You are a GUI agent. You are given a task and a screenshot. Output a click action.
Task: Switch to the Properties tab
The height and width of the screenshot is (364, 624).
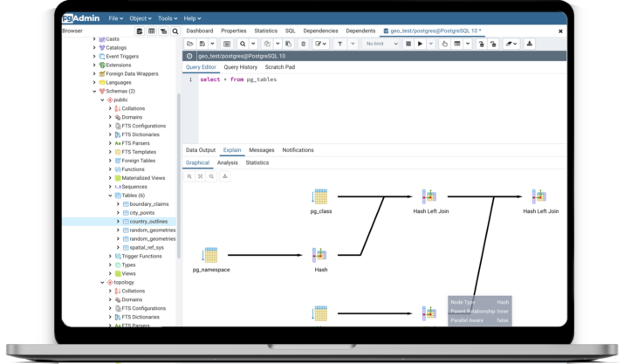234,31
